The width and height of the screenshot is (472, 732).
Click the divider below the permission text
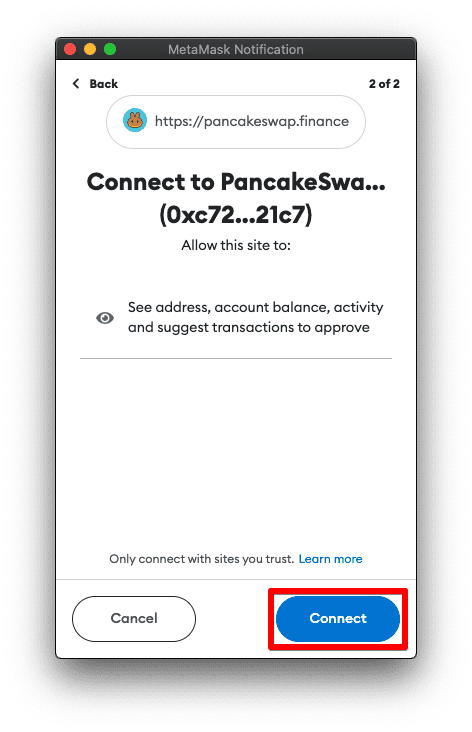pos(236,358)
